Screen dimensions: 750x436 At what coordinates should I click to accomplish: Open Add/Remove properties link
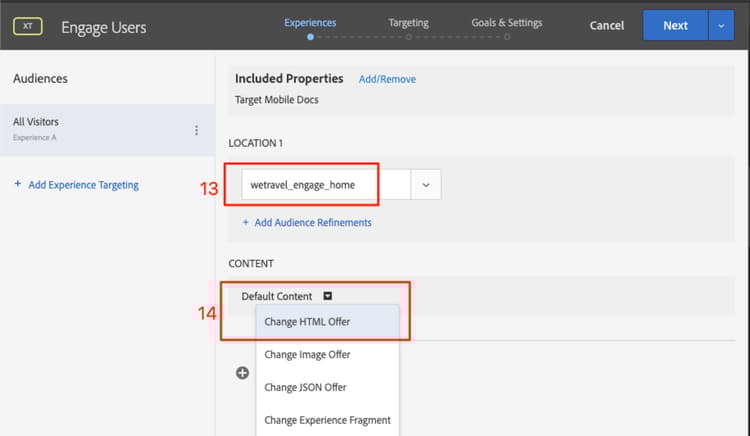point(387,79)
